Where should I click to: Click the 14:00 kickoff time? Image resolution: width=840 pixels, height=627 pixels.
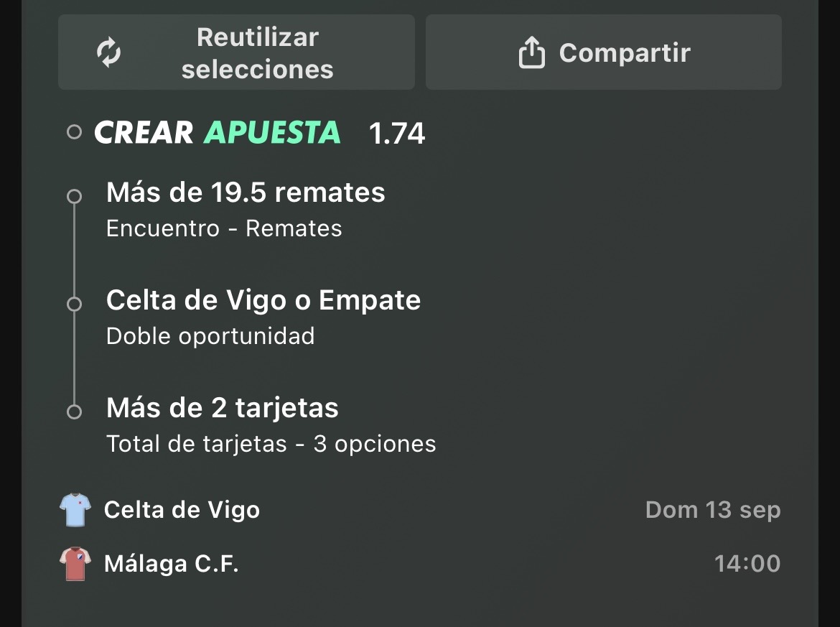pos(748,564)
